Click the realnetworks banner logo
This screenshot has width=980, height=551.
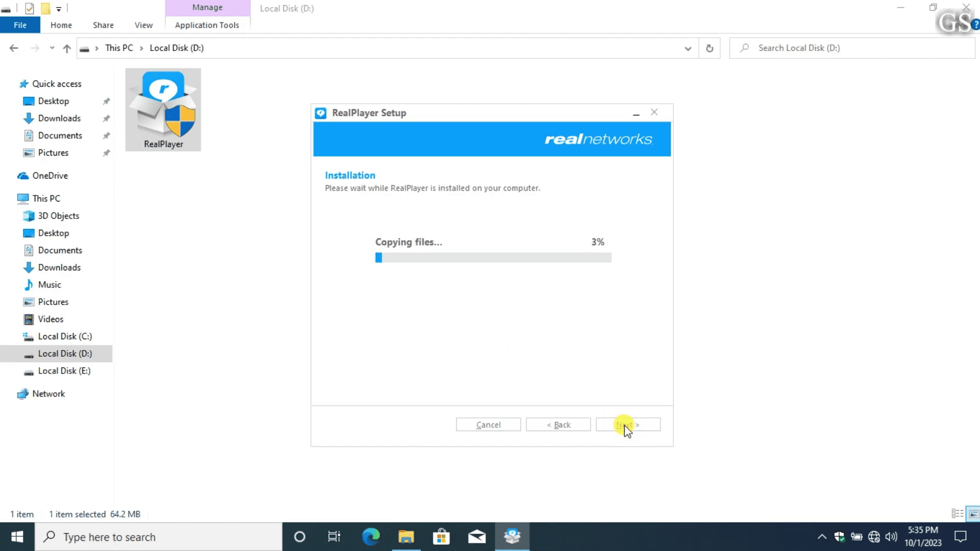[598, 139]
